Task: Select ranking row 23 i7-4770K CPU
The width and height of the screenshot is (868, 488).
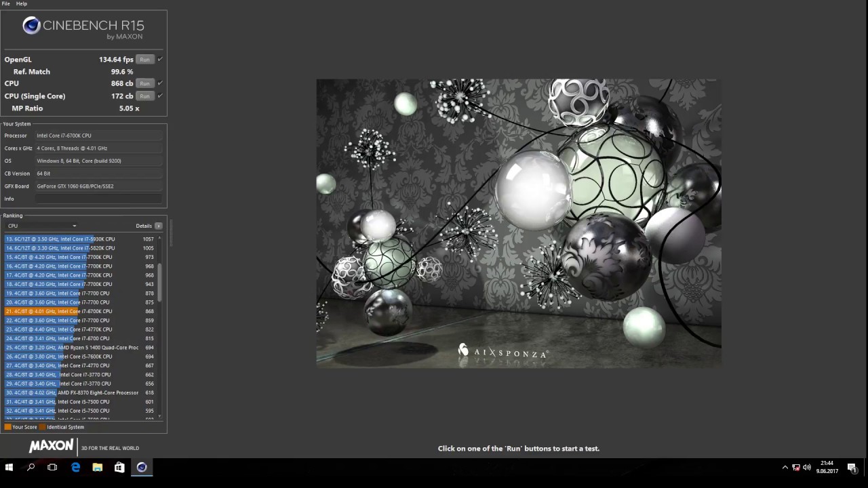Action: click(80, 329)
